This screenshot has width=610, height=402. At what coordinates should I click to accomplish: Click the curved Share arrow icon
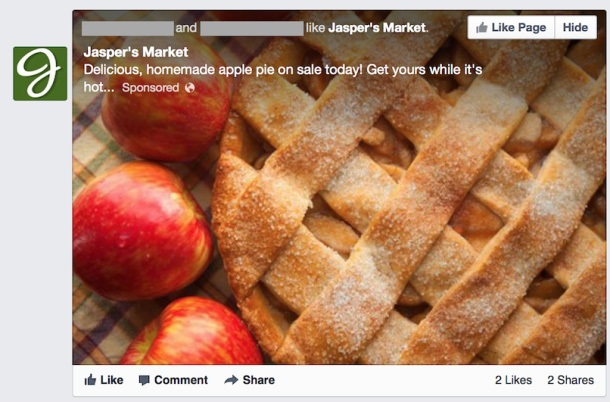[231, 380]
